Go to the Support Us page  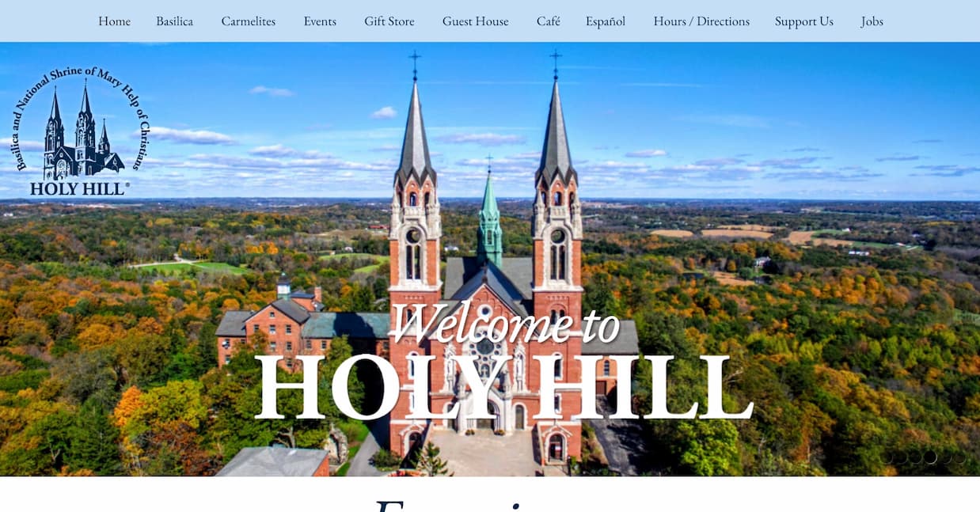click(x=804, y=21)
